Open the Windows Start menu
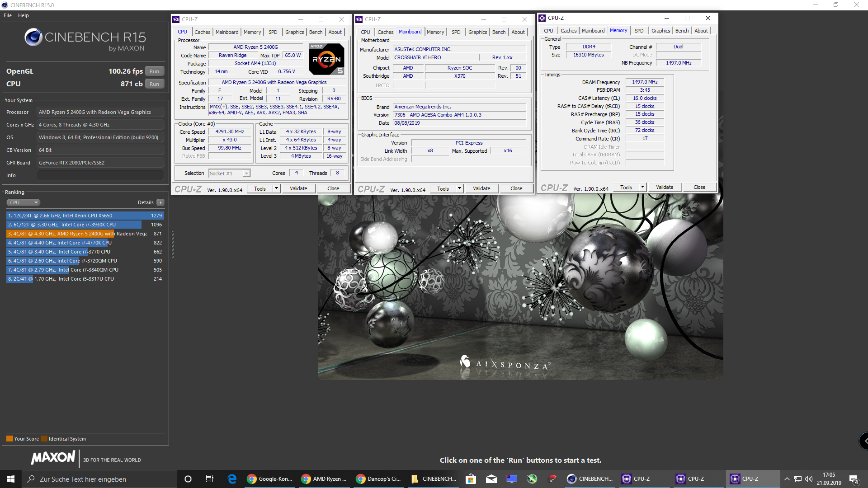 coord(11,479)
